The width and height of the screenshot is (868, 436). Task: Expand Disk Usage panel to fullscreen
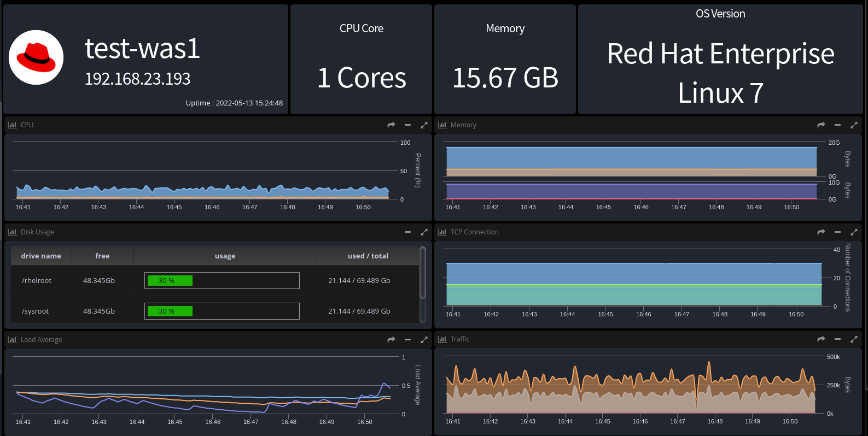tap(424, 232)
